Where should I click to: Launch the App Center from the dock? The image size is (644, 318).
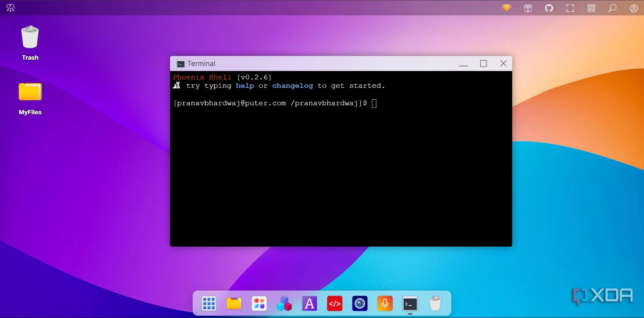pos(259,304)
